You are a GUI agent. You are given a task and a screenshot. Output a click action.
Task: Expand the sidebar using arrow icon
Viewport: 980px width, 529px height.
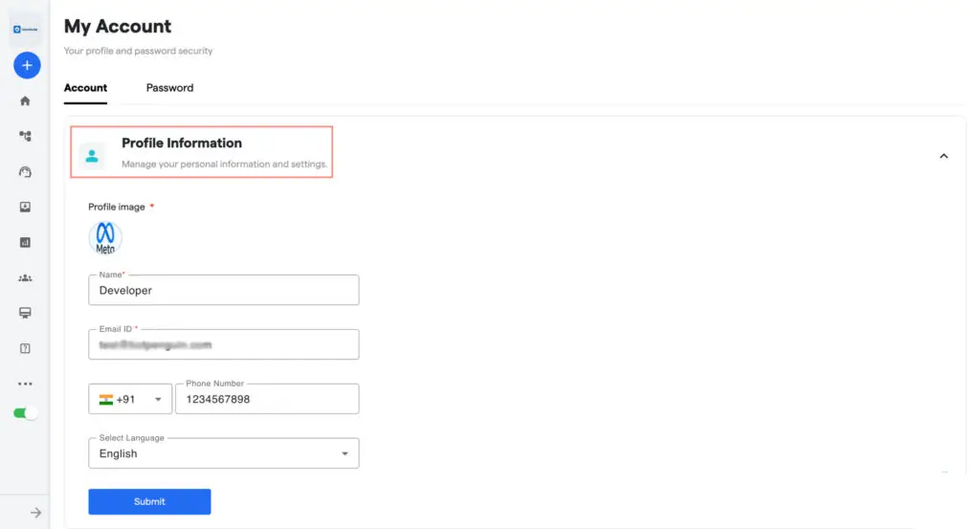point(35,513)
